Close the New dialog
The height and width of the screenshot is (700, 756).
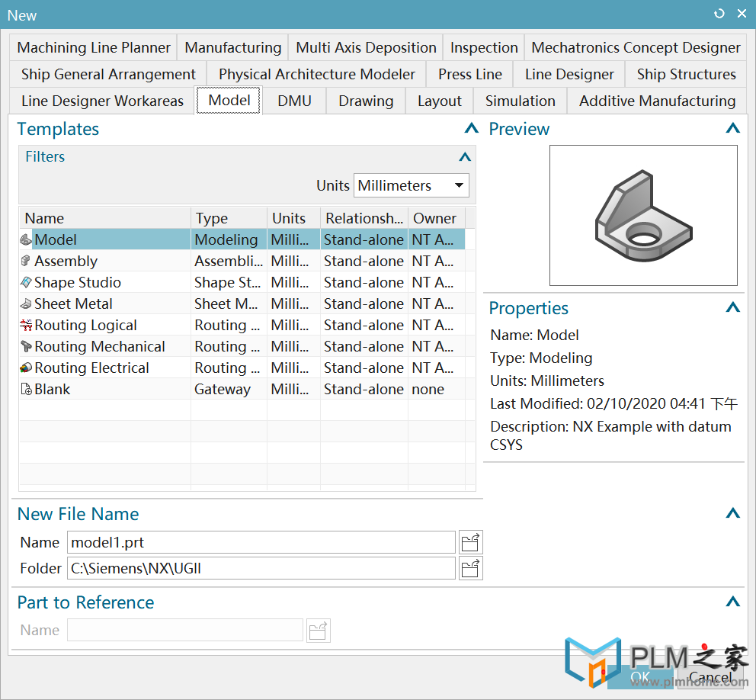tap(742, 14)
